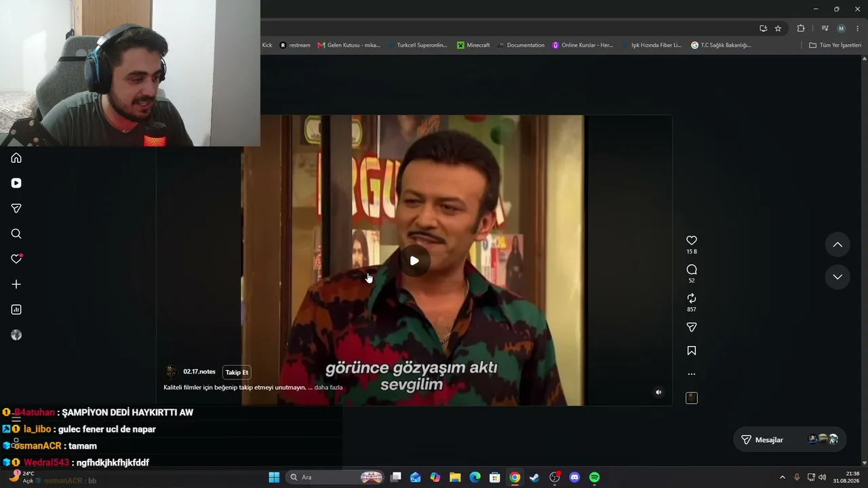Open the Chrome three-dot menu

click(x=858, y=28)
